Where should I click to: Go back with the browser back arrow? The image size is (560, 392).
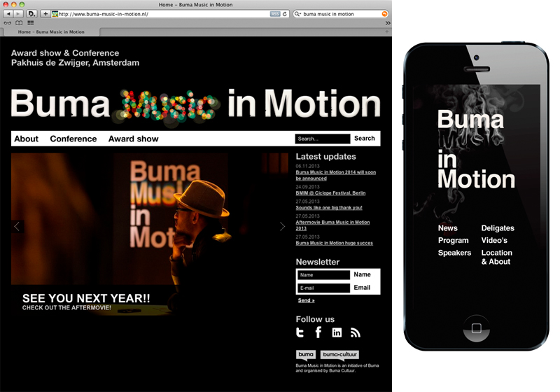point(8,14)
